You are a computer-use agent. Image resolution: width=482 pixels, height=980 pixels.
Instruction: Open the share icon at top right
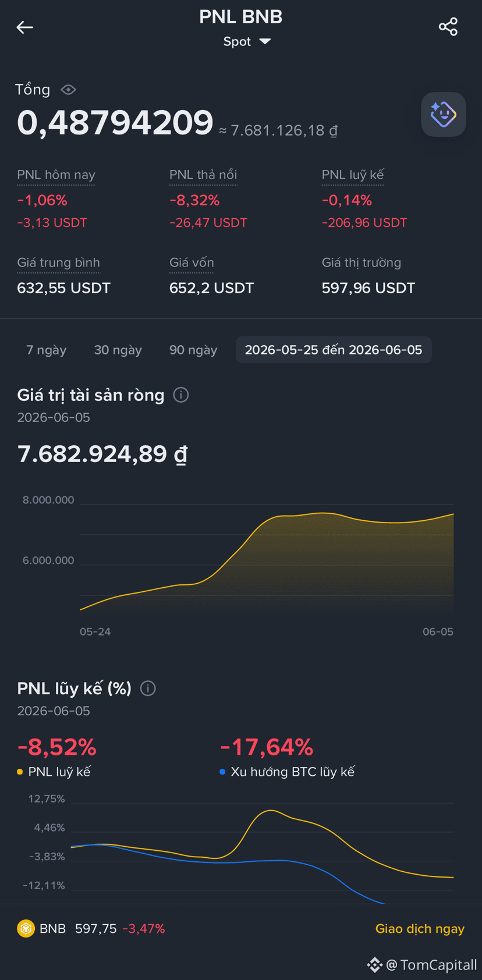[448, 27]
